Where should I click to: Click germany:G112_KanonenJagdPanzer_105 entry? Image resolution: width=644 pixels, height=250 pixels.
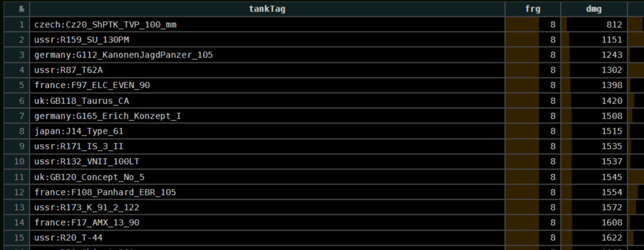click(x=123, y=54)
